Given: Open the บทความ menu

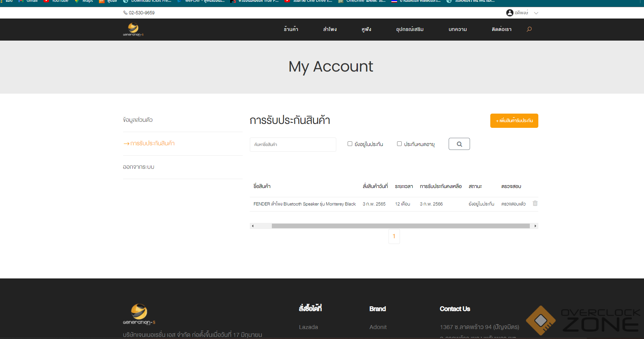Looking at the screenshot, I should click(x=458, y=29).
